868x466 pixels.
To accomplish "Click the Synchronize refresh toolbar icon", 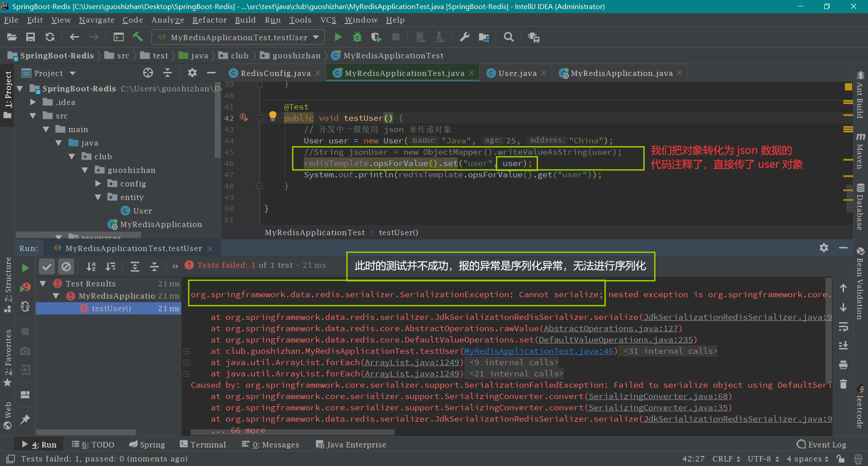I will [x=50, y=37].
